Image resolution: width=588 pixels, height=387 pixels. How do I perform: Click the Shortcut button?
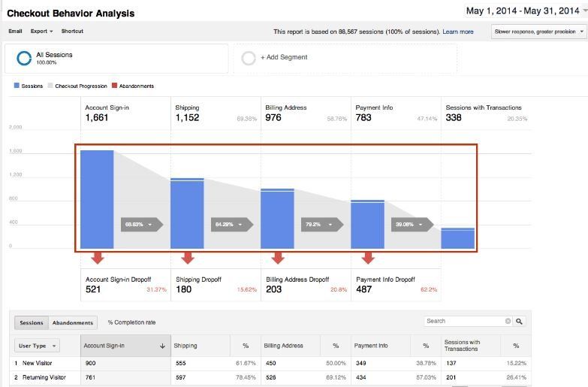click(x=72, y=31)
